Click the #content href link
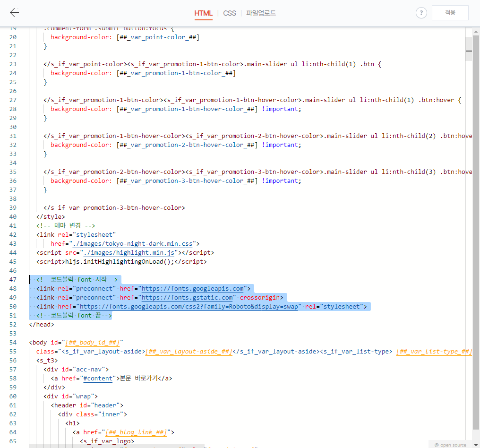The image size is (480, 448). point(98,379)
